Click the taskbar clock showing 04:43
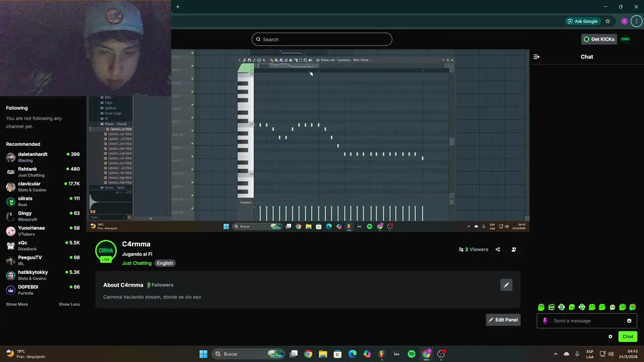 click(629, 354)
